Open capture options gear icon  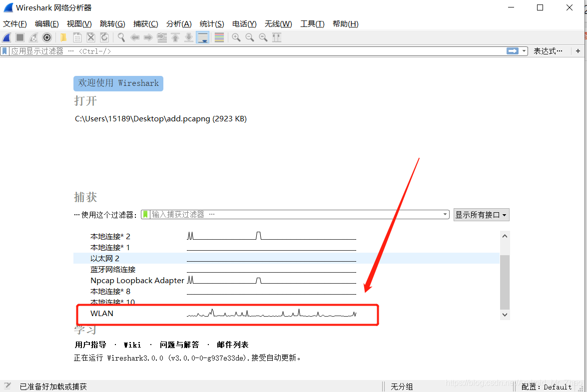coord(47,37)
